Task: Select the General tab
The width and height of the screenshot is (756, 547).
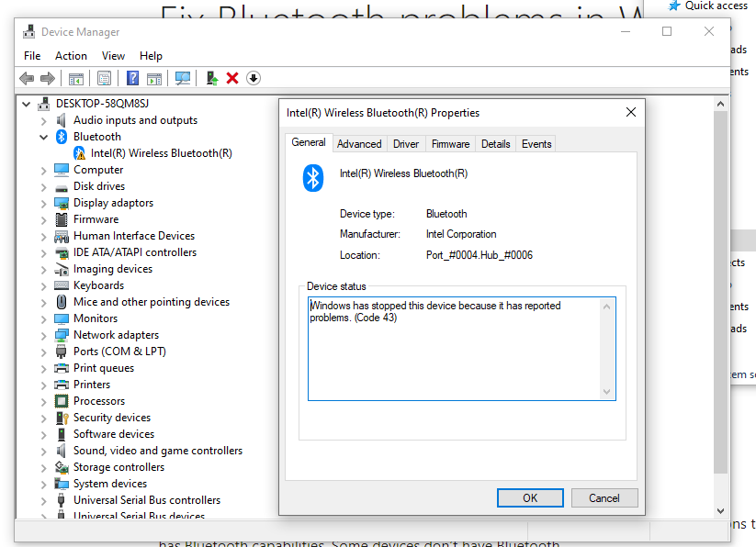Action: (309, 142)
